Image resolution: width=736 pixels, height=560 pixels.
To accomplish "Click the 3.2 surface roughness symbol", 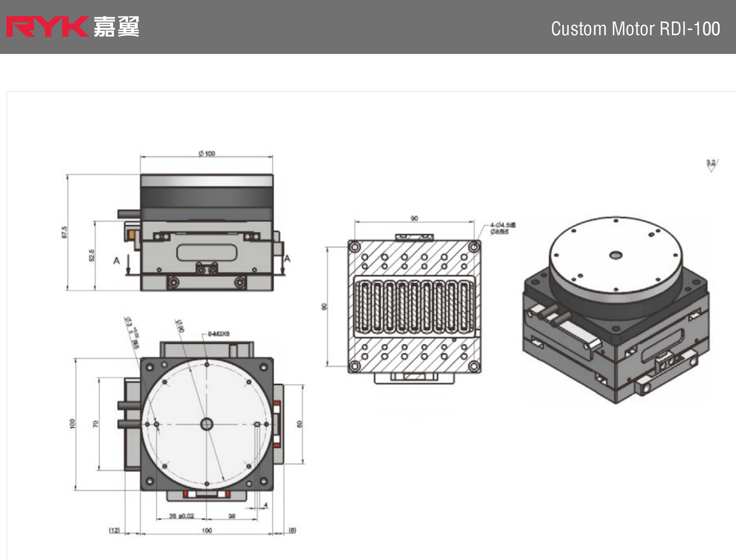I will click(711, 165).
